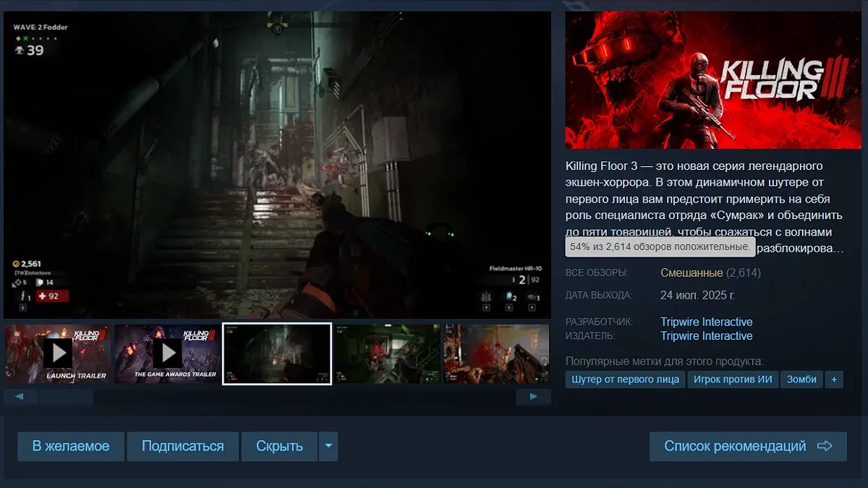This screenshot has width=868, height=488.
Task: Click the Зомби tag
Action: (801, 380)
